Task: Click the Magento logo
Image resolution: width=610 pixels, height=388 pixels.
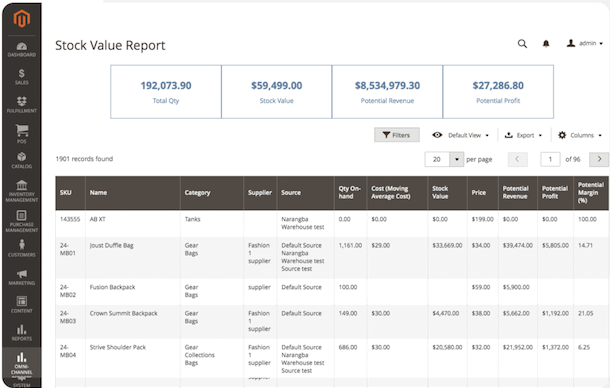Action: (21, 18)
